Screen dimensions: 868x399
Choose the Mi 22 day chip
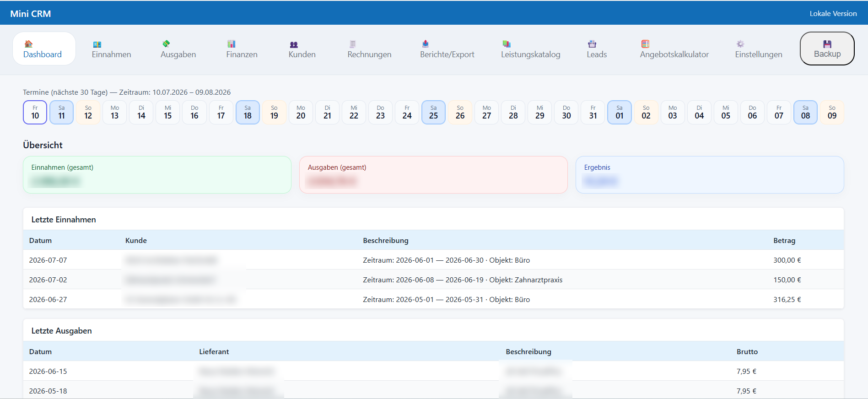(354, 112)
